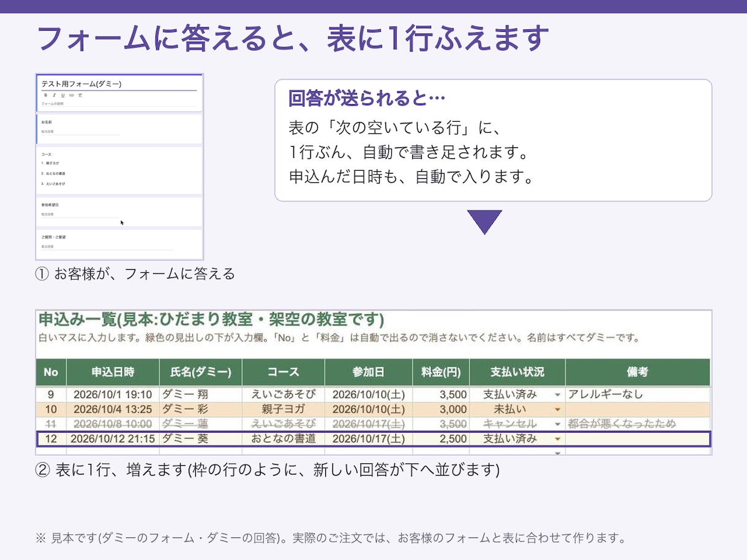Open 未払い dropdown arrow in row 10

pyautogui.click(x=557, y=409)
